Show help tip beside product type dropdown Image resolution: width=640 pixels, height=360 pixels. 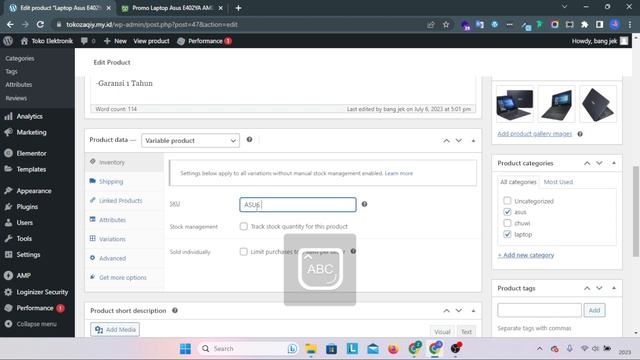tap(249, 140)
